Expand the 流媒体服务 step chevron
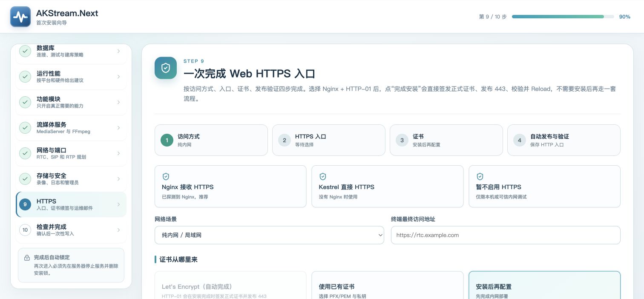This screenshot has height=299, width=644. pos(118,128)
